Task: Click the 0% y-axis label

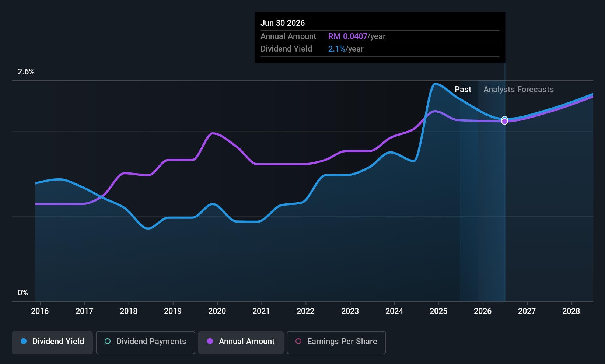Action: [x=23, y=293]
